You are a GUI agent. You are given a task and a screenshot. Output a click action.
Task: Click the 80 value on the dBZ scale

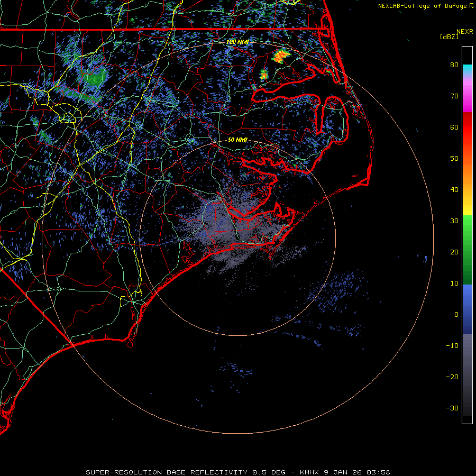click(454, 65)
